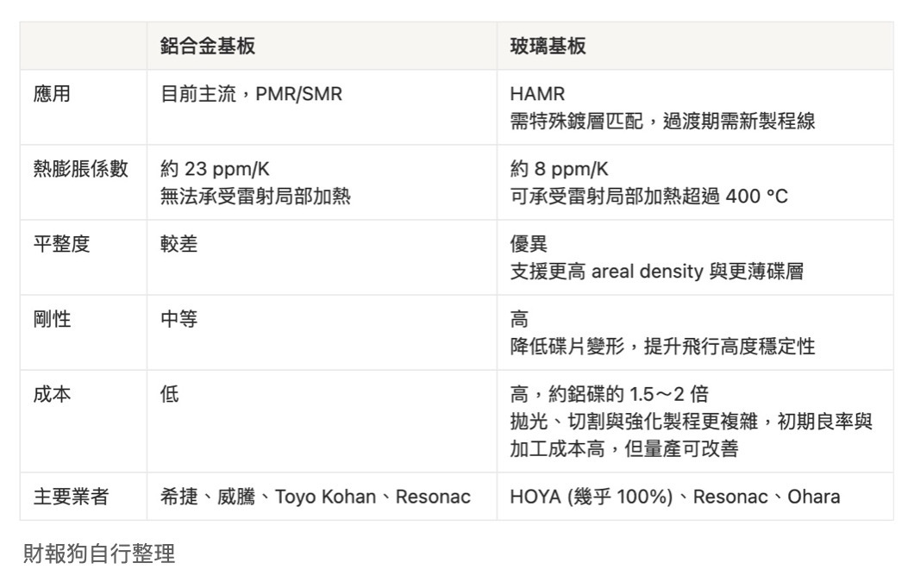Click the 約鋁碟的 1.5～2 倍 text

pyautogui.click(x=609, y=394)
